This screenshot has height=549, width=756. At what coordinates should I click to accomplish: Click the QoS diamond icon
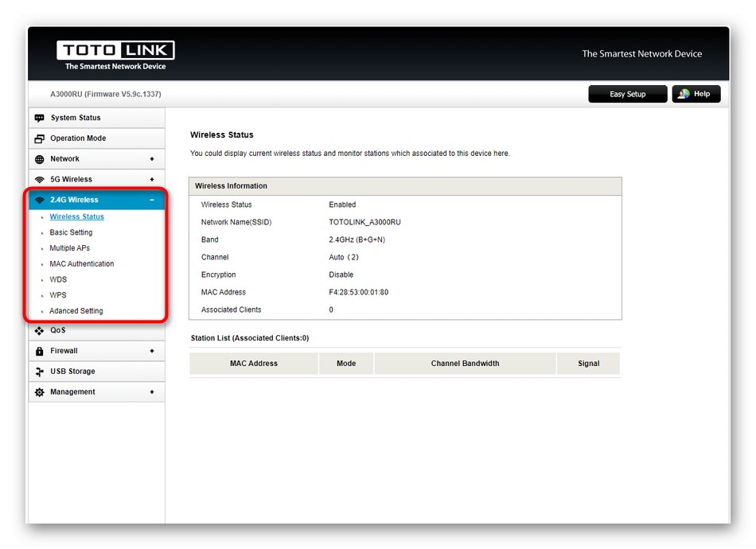(40, 331)
